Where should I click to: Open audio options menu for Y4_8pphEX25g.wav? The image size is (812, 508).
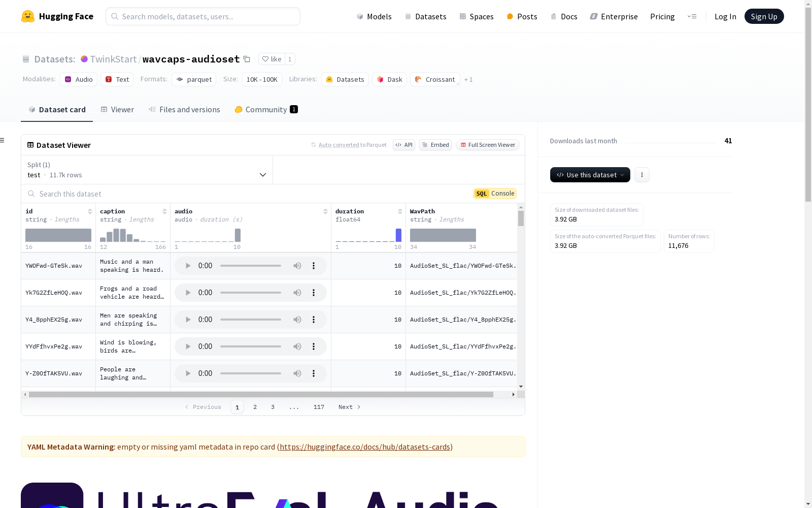tap(314, 320)
